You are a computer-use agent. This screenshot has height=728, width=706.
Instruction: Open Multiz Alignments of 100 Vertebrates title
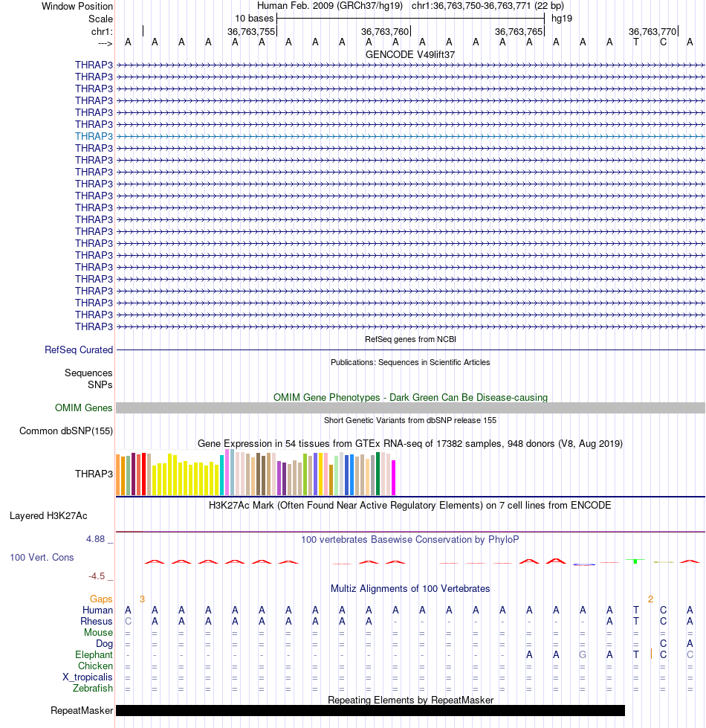(x=410, y=589)
